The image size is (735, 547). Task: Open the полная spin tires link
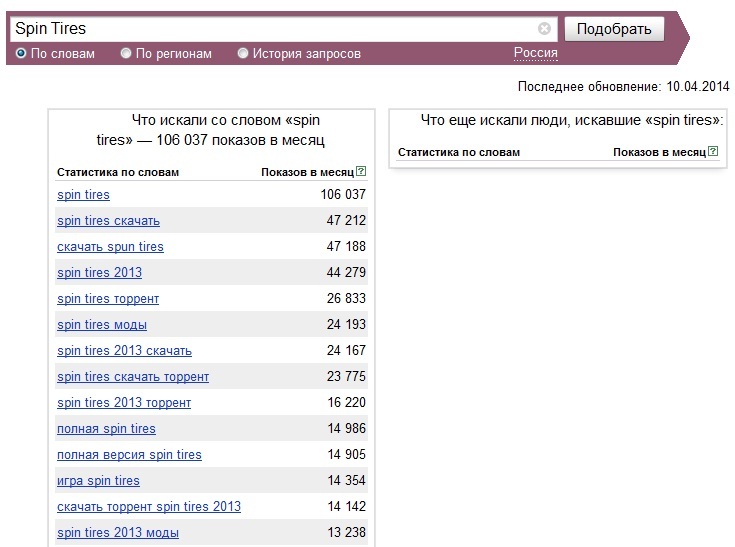click(106, 428)
